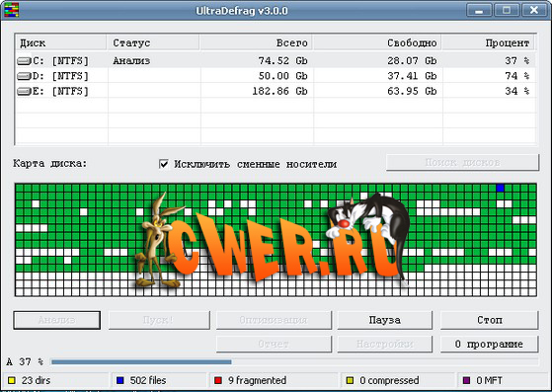
Task: Toggle the Исключить сменные носители checkbox
Action: pos(164,164)
